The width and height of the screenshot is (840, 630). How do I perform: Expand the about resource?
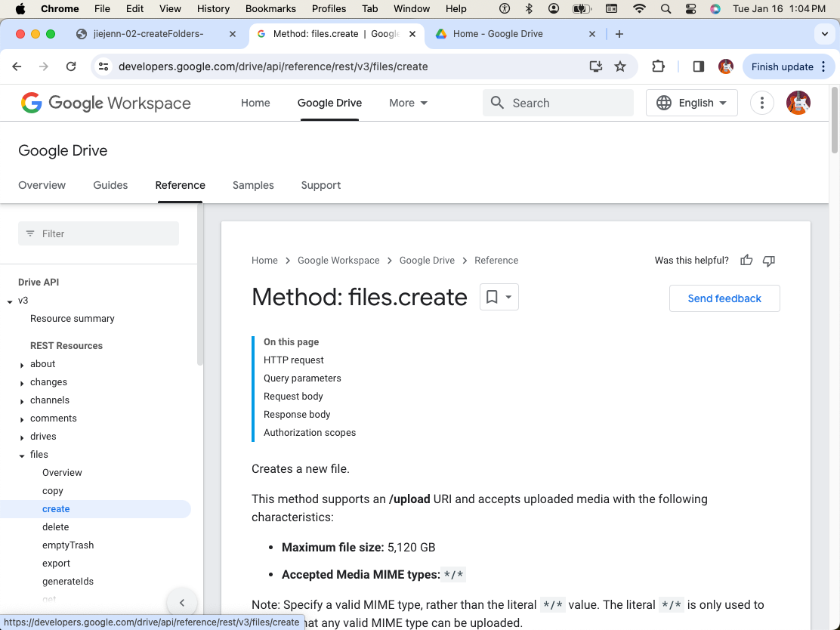[x=22, y=365]
